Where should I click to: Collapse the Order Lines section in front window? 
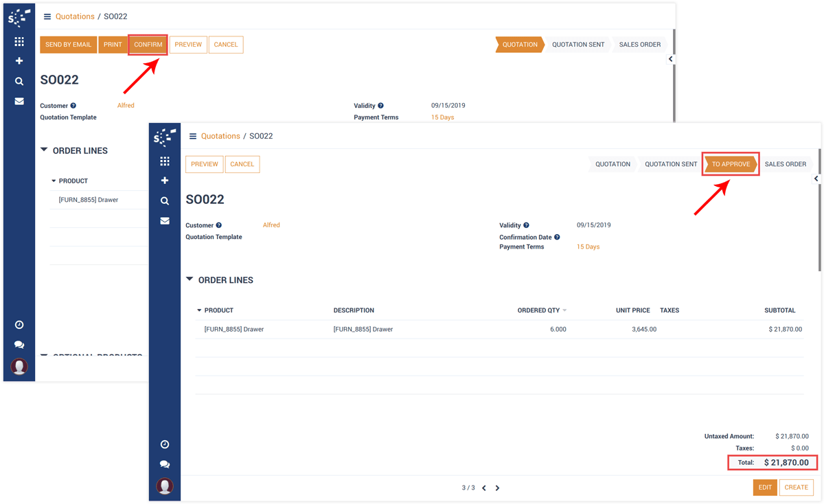point(190,279)
